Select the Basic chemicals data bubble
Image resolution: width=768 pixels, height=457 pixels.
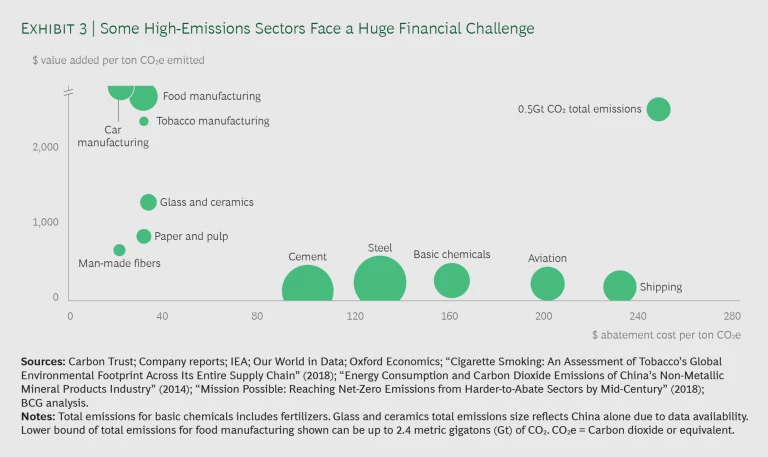[452, 280]
